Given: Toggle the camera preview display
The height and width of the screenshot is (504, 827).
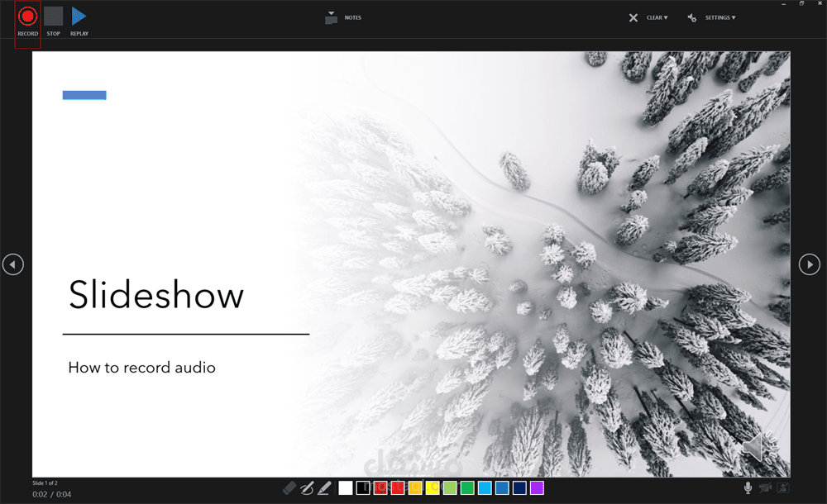Looking at the screenshot, I should pyautogui.click(x=783, y=488).
